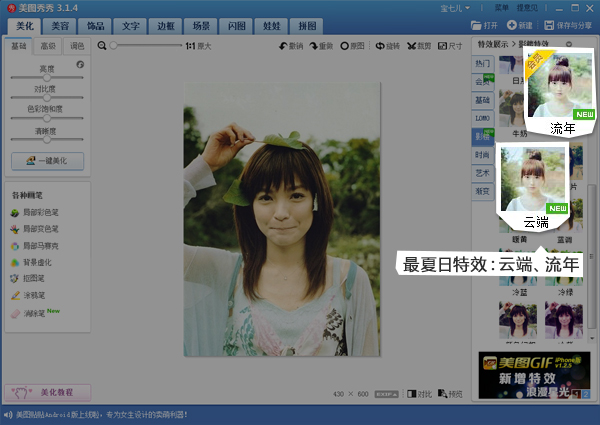The image size is (600, 425).
Task: Select the 渐变 effects category
Action: (483, 191)
